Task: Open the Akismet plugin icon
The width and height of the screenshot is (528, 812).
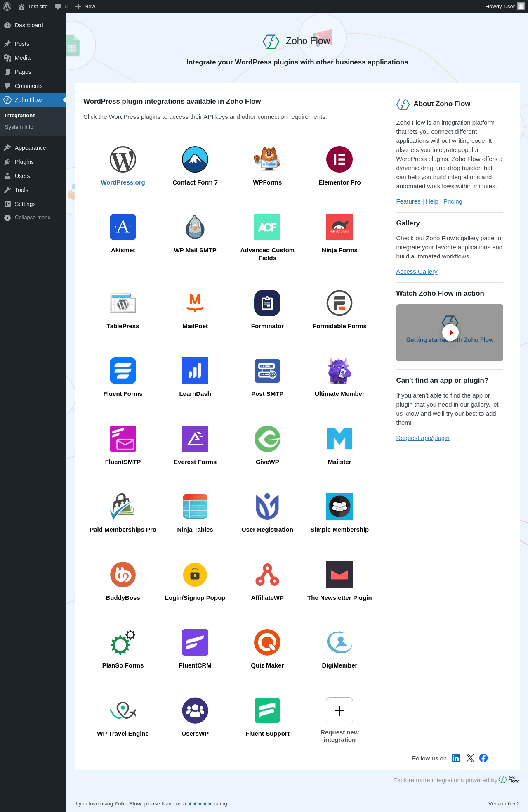Action: point(123,227)
